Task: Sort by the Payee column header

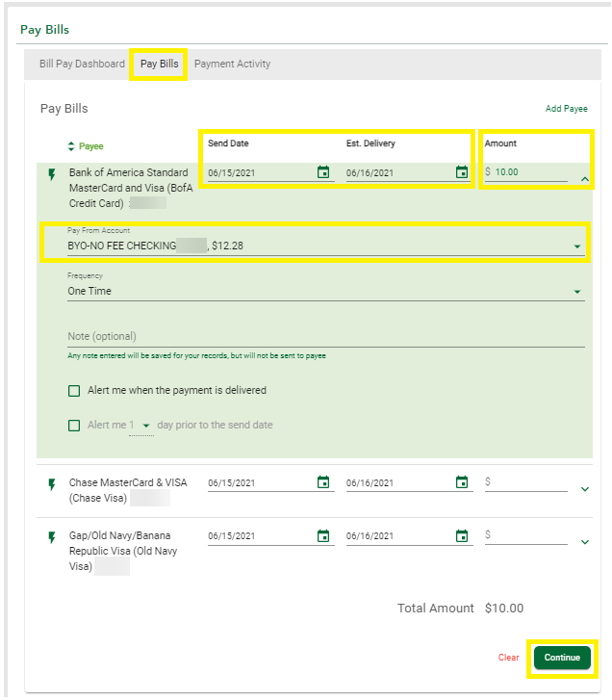Action: (x=91, y=146)
